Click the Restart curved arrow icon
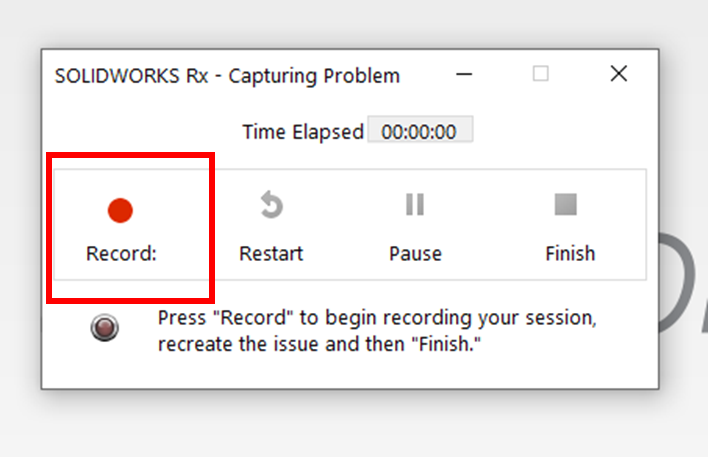 coord(271,205)
